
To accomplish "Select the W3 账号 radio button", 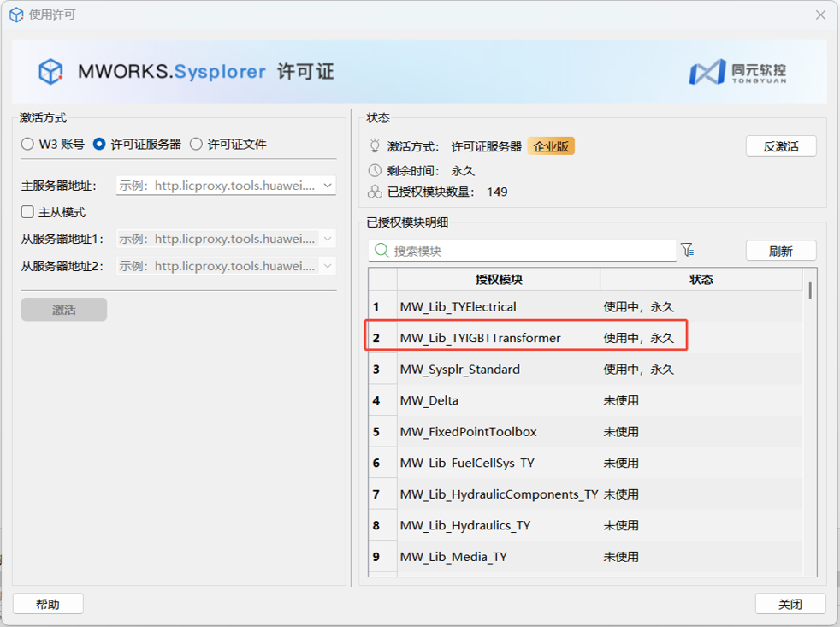I will pos(27,145).
